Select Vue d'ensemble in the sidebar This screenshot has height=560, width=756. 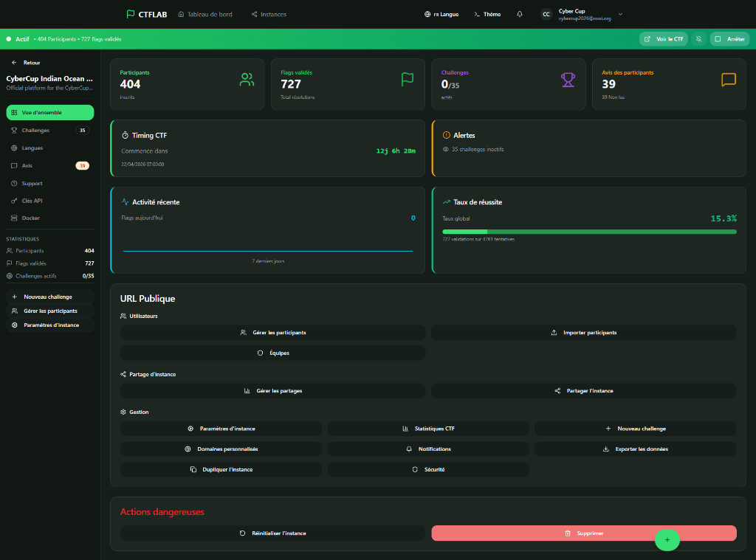click(50, 112)
